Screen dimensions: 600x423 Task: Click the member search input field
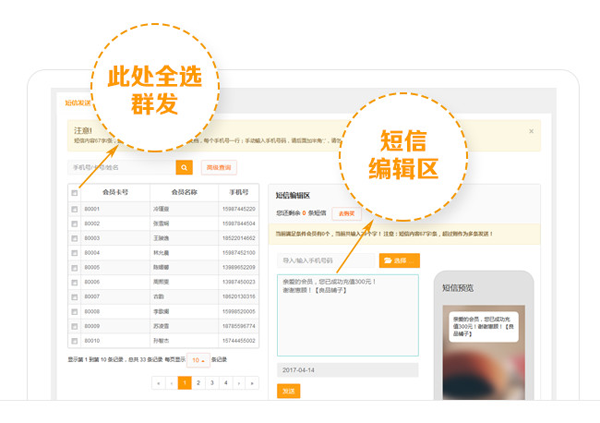pyautogui.click(x=120, y=168)
